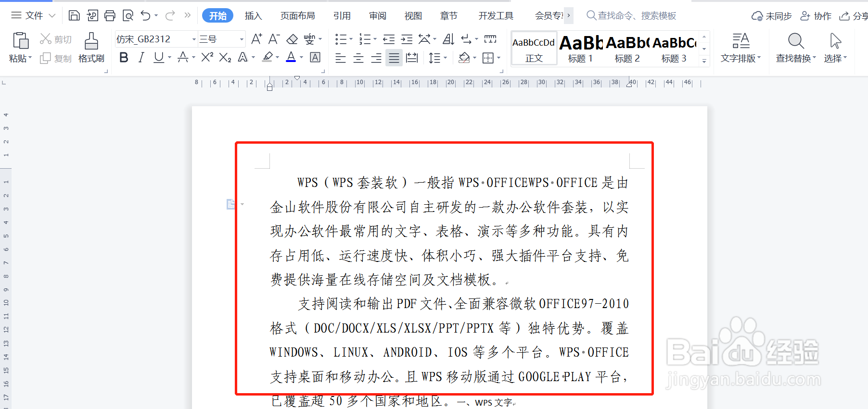This screenshot has width=868, height=409.
Task: Switch to the 插入 tab
Action: click(x=254, y=16)
